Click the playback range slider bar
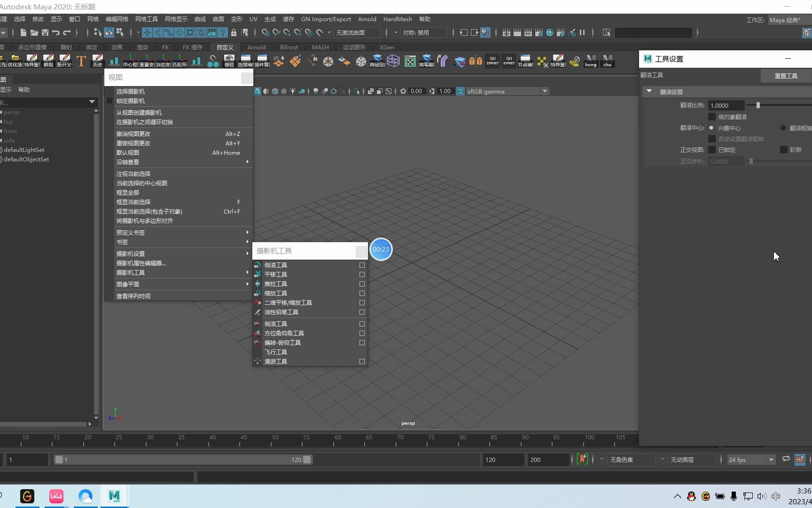 [x=183, y=460]
